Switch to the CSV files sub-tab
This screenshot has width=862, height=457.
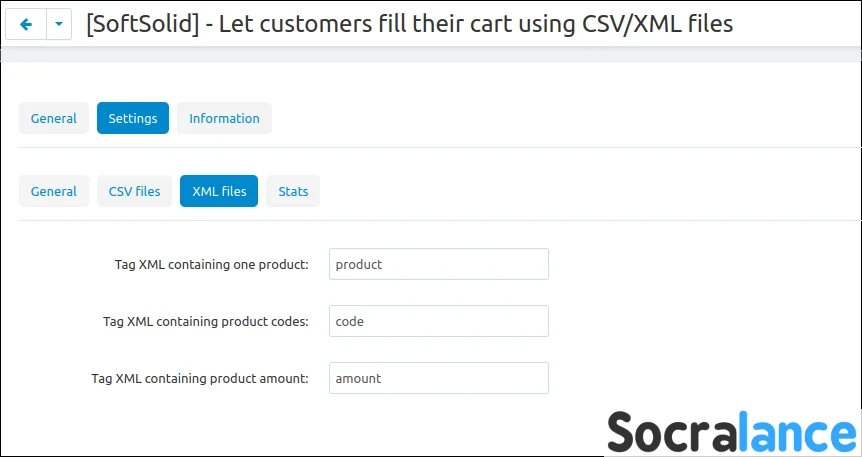[x=134, y=191]
